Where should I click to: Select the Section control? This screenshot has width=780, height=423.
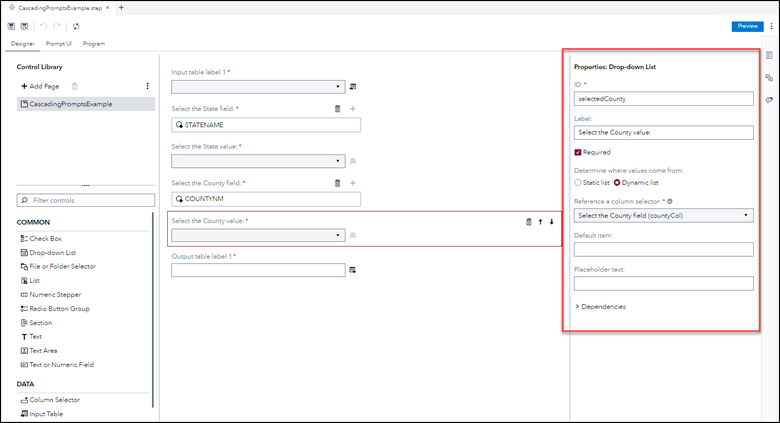(x=36, y=322)
